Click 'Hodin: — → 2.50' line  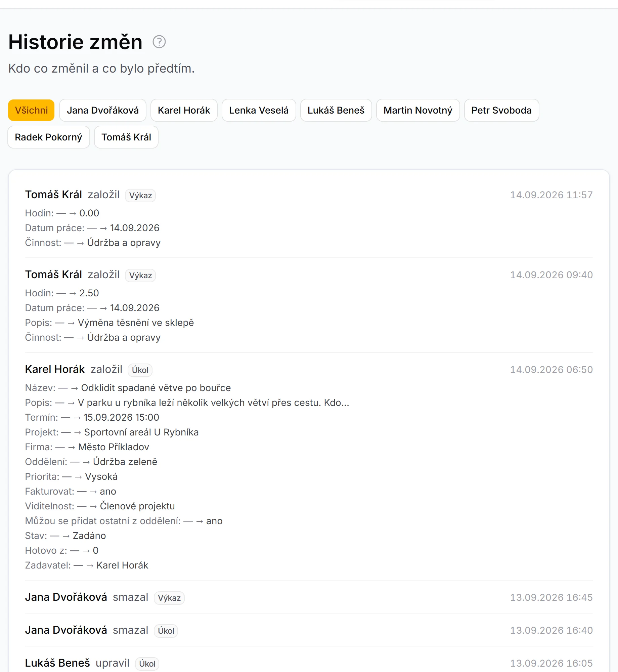(x=62, y=293)
